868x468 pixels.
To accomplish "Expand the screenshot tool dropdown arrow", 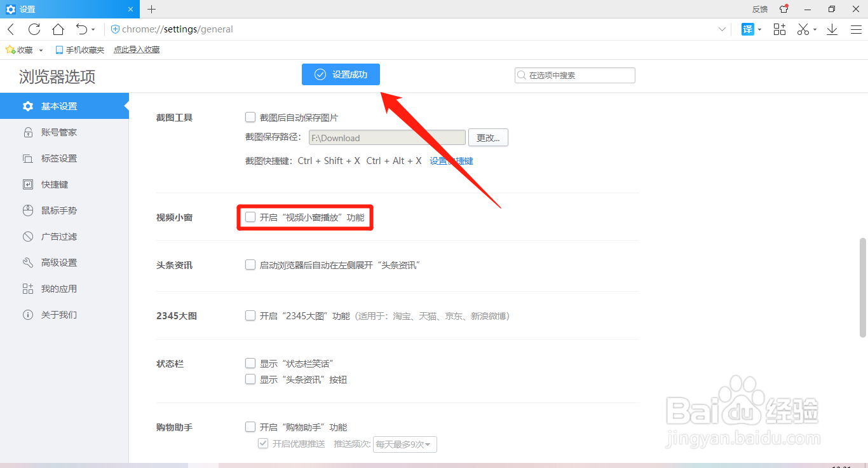I will pyautogui.click(x=815, y=30).
